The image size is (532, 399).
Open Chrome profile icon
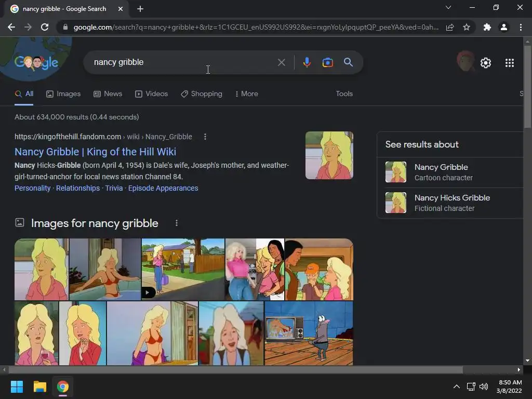pyautogui.click(x=504, y=27)
